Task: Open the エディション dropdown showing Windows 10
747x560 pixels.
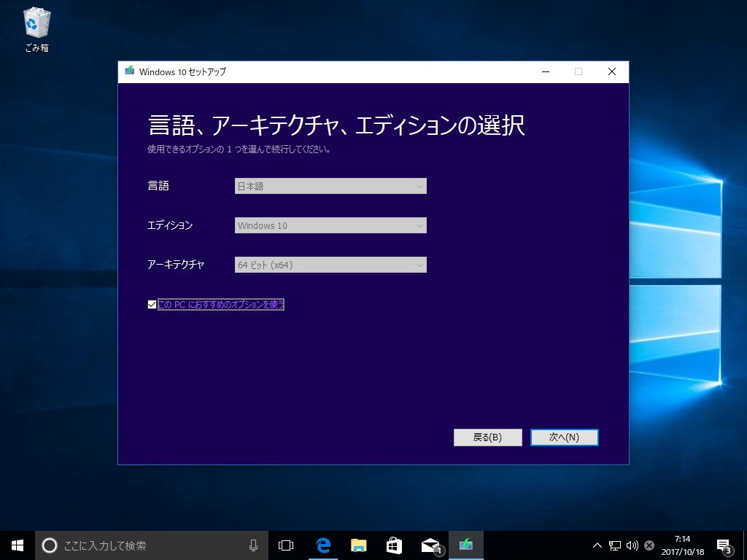Action: pos(330,225)
